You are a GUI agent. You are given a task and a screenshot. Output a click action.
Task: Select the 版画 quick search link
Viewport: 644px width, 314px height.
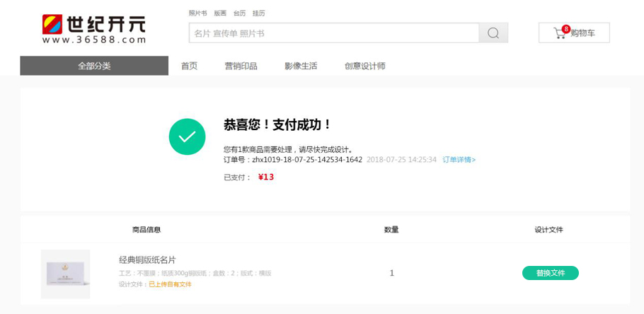[x=220, y=13]
